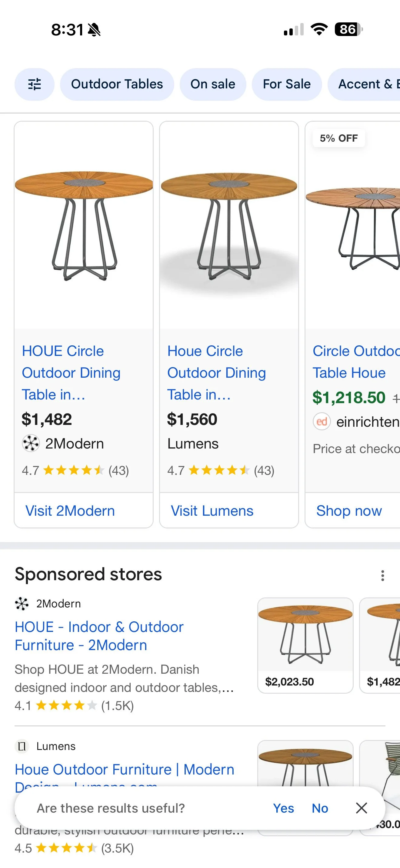The width and height of the screenshot is (400, 868).
Task: Tap the 2Modern logo under Sponsored stores
Action: tap(22, 603)
